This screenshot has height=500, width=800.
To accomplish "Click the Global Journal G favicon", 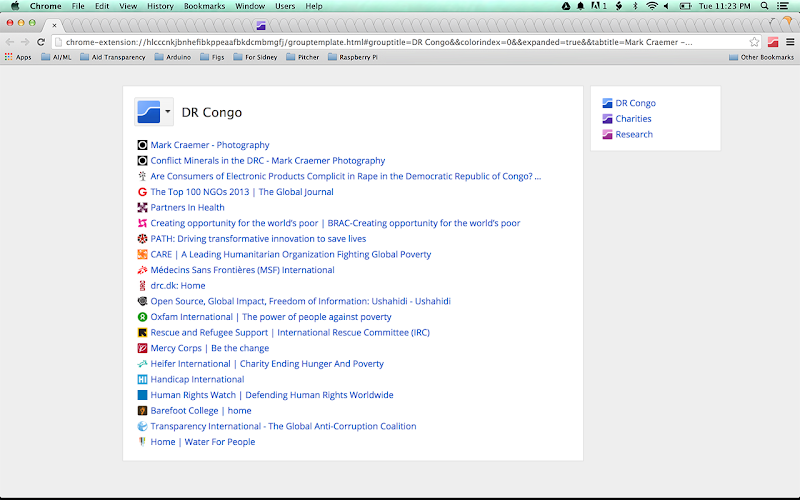I will pyautogui.click(x=142, y=192).
